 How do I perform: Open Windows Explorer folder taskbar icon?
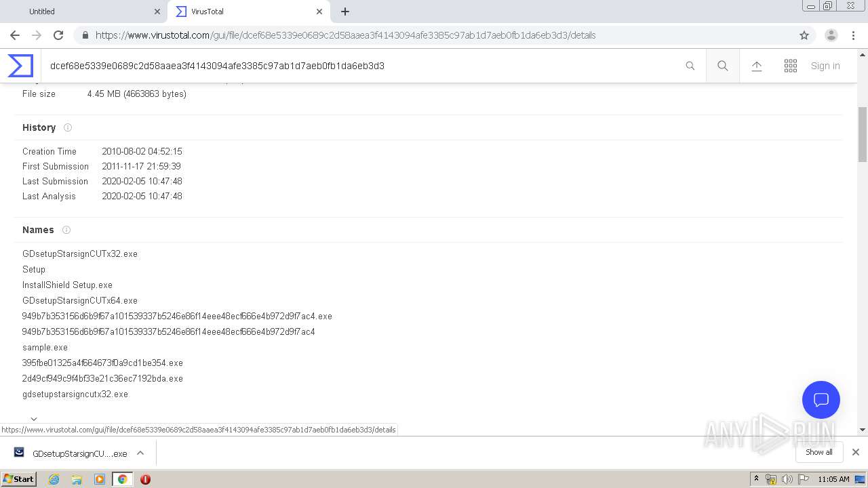pos(77,479)
